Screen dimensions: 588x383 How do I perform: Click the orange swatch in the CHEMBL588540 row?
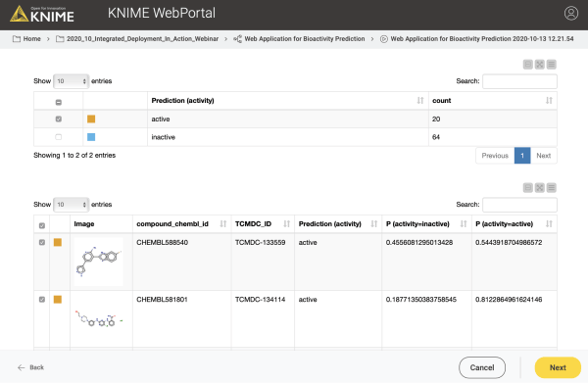point(58,243)
